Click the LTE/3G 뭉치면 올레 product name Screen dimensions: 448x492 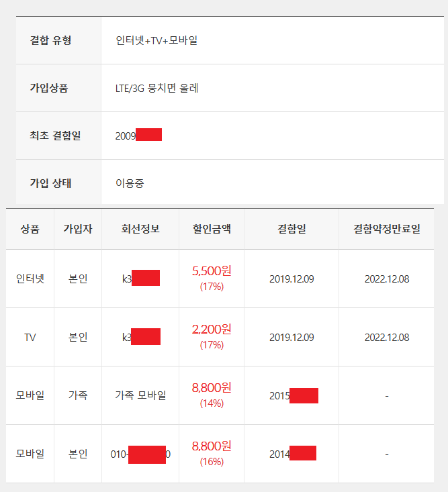coord(156,88)
